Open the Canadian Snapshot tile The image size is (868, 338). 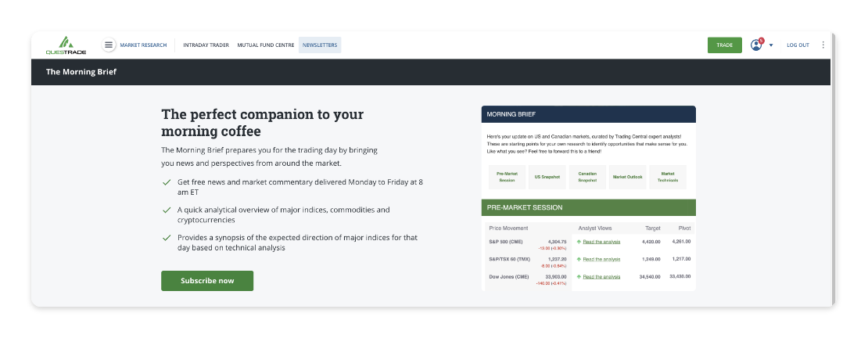587,177
